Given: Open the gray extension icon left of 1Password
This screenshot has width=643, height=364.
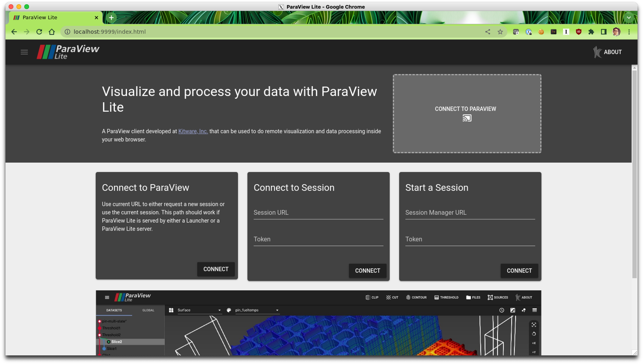Looking at the screenshot, I should point(516,32).
